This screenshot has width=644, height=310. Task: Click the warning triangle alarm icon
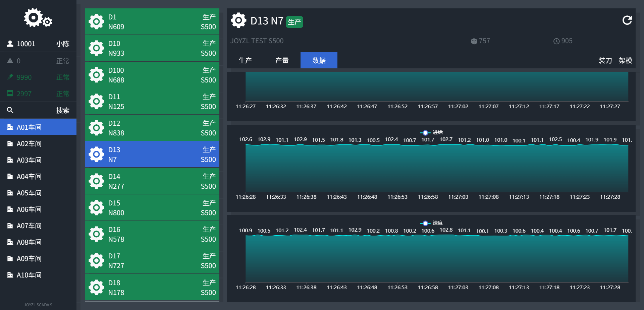point(10,61)
